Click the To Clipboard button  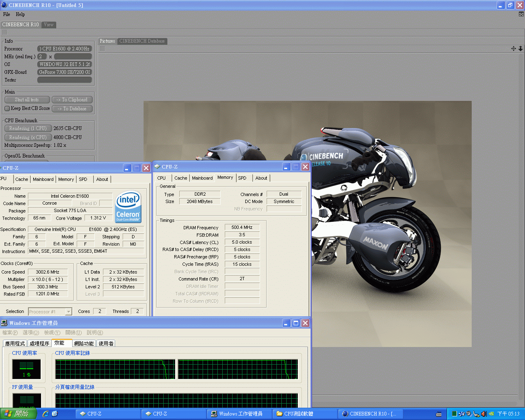(72, 100)
